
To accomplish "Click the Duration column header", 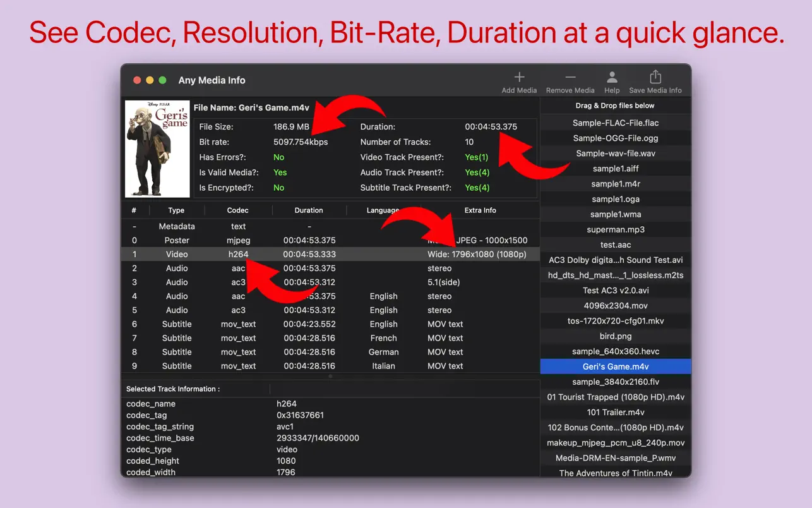I will click(309, 210).
